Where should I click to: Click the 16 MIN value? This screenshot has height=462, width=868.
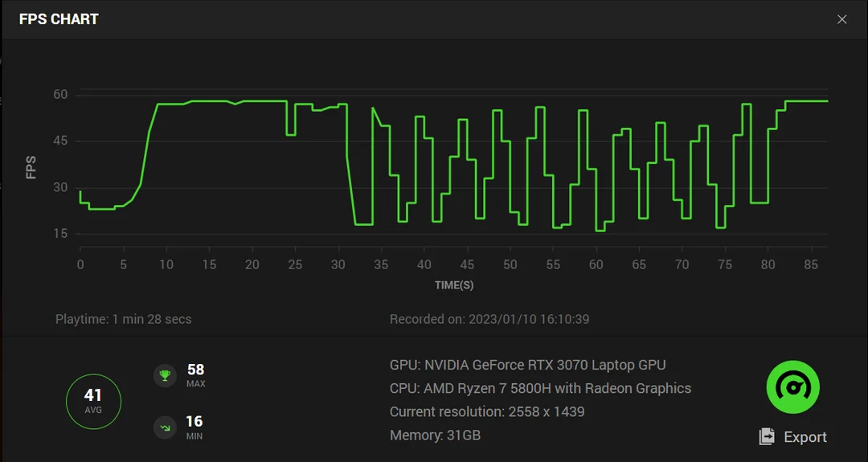coord(195,421)
